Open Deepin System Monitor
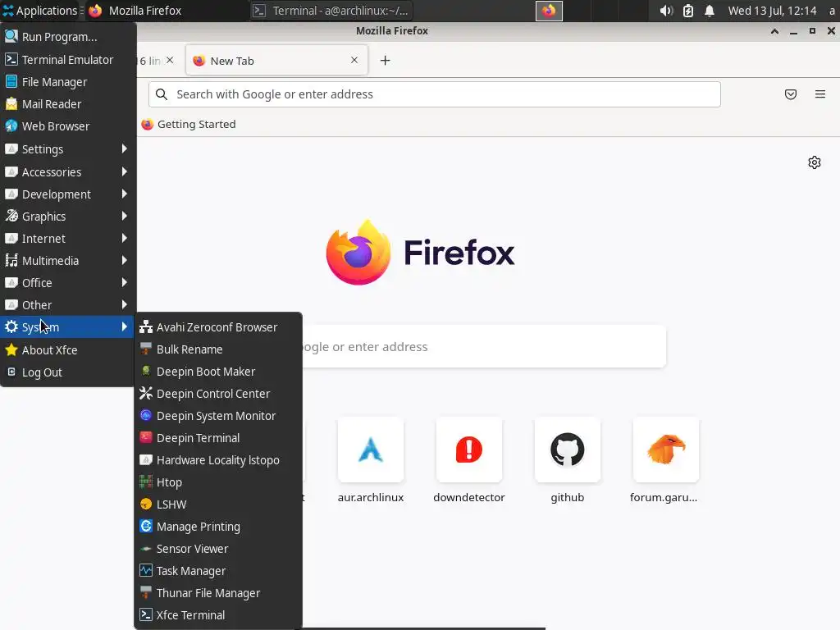This screenshot has width=840, height=630. 217,416
